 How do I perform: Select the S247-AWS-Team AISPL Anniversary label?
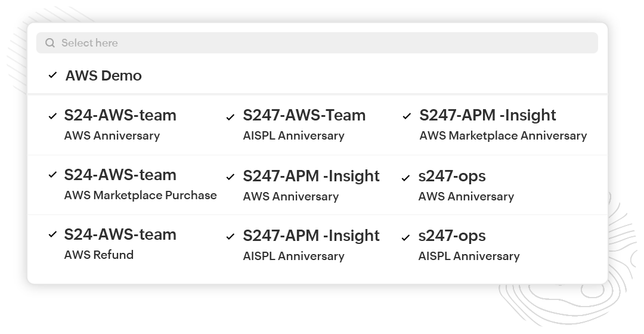304,124
